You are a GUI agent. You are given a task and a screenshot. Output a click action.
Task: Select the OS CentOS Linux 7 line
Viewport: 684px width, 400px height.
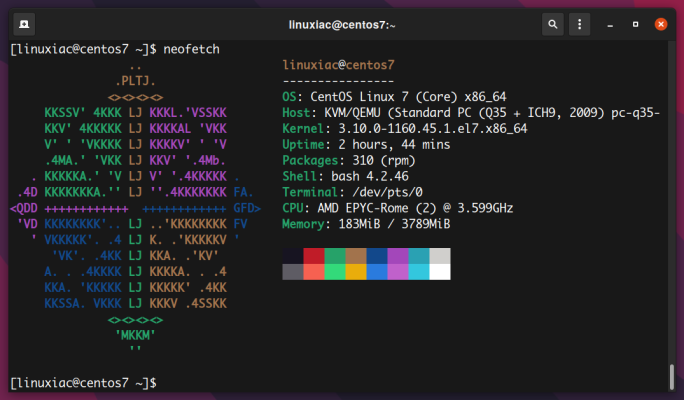[x=394, y=97]
